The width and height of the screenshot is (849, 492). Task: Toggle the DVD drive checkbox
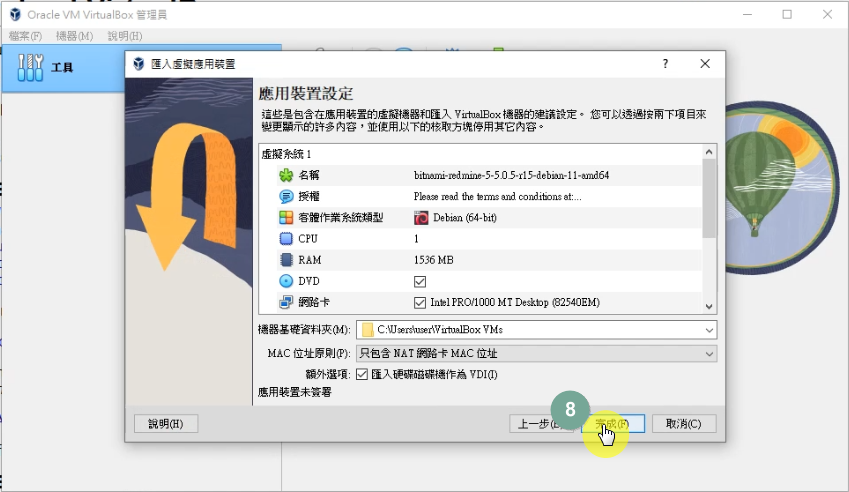coord(420,281)
